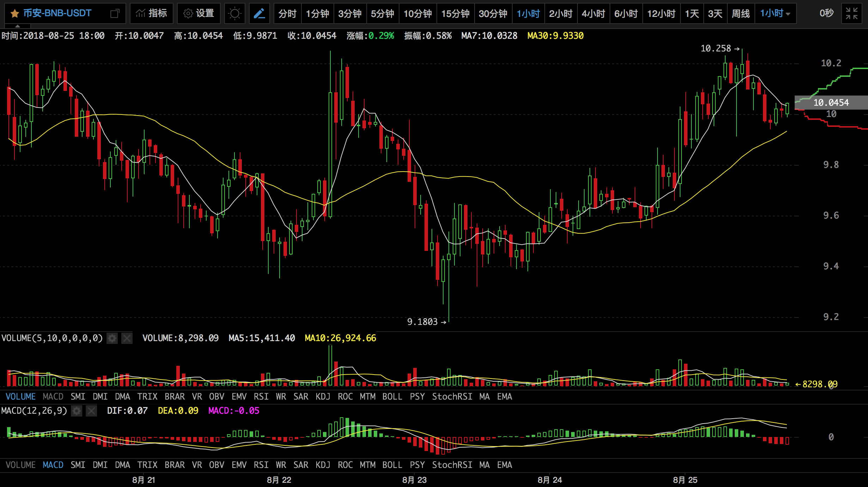
Task: Switch second sub-panel to SMI
Action: pos(78,465)
